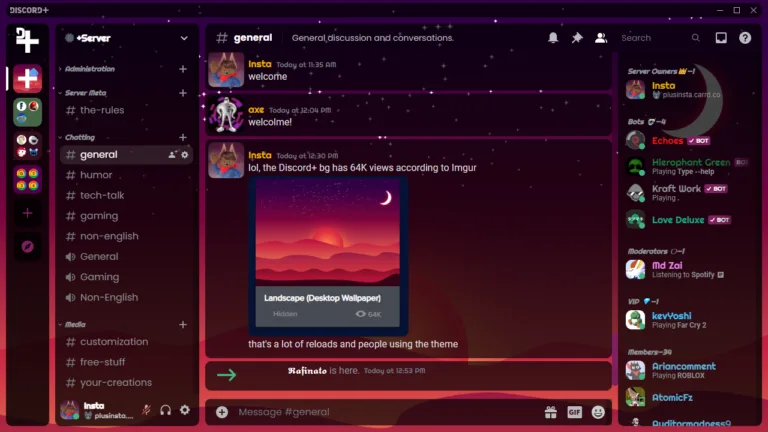The width and height of the screenshot is (768, 432).
Task: Expand the Administration category
Action: pos(90,69)
